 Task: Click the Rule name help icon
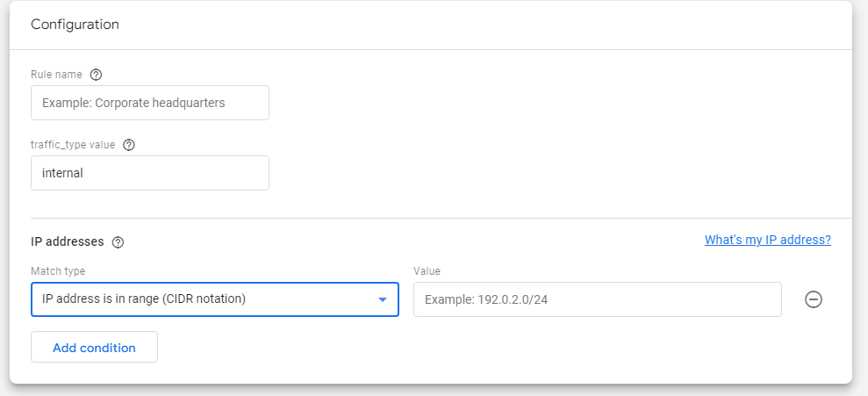(x=97, y=75)
